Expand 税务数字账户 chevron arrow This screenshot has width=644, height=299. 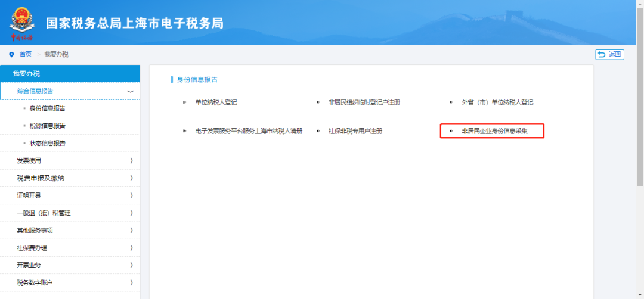(131, 282)
